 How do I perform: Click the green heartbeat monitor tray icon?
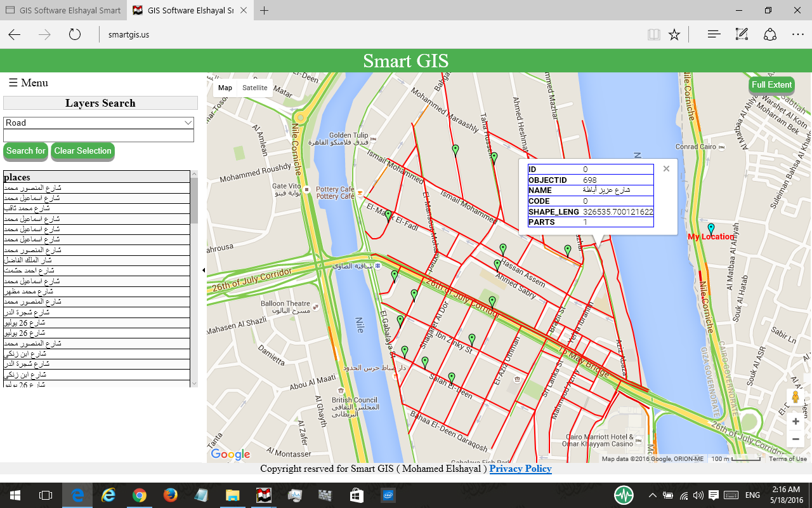[624, 495]
